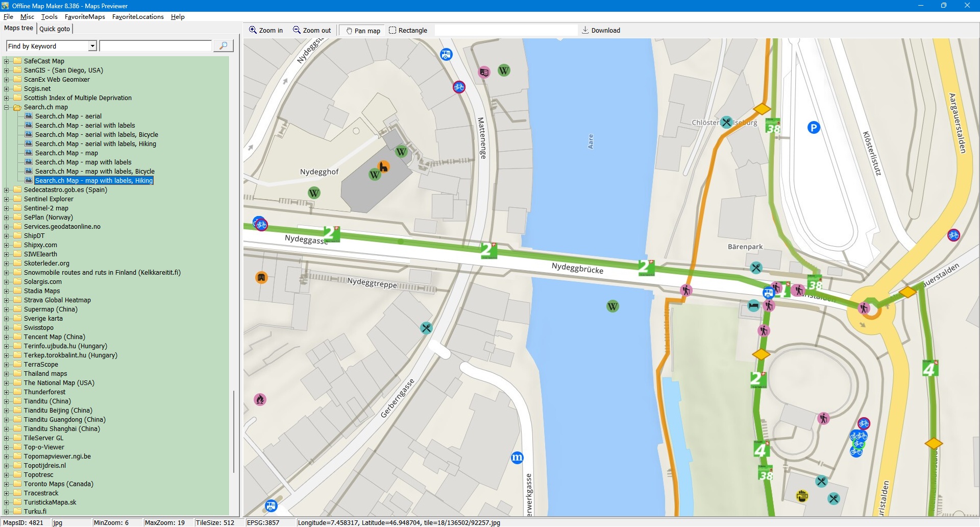Viewport: 980px width, 527px height.
Task: Select The National Map (USA) entry
Action: pyautogui.click(x=59, y=383)
